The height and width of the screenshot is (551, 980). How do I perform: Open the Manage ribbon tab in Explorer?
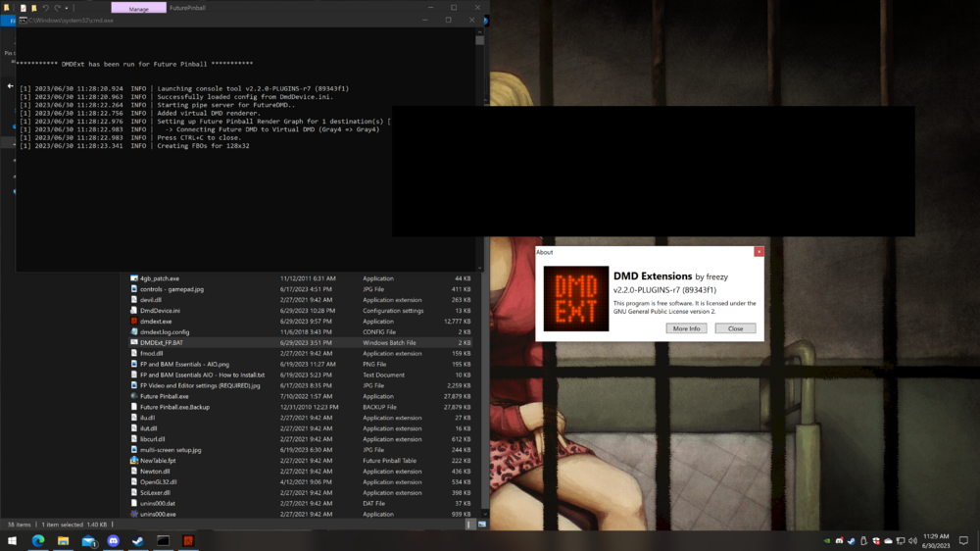coord(139,8)
